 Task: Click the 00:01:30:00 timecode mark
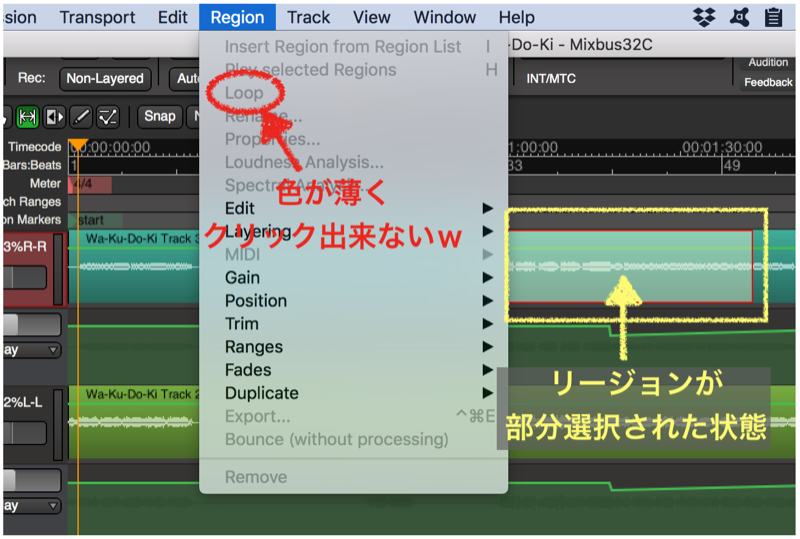[x=722, y=148]
